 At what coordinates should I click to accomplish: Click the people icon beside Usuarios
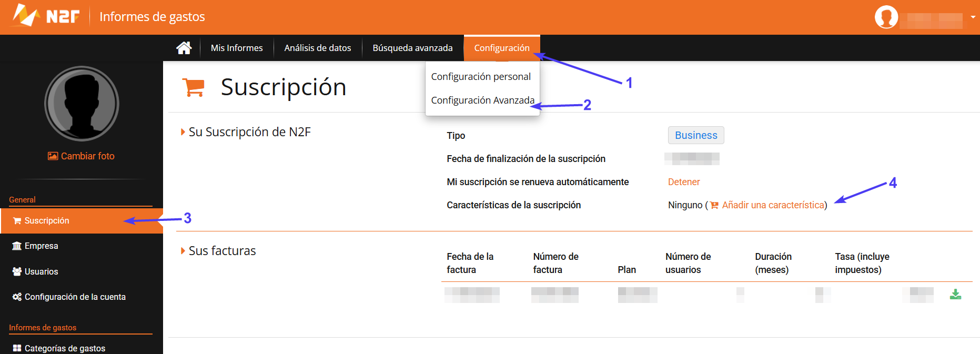point(17,271)
